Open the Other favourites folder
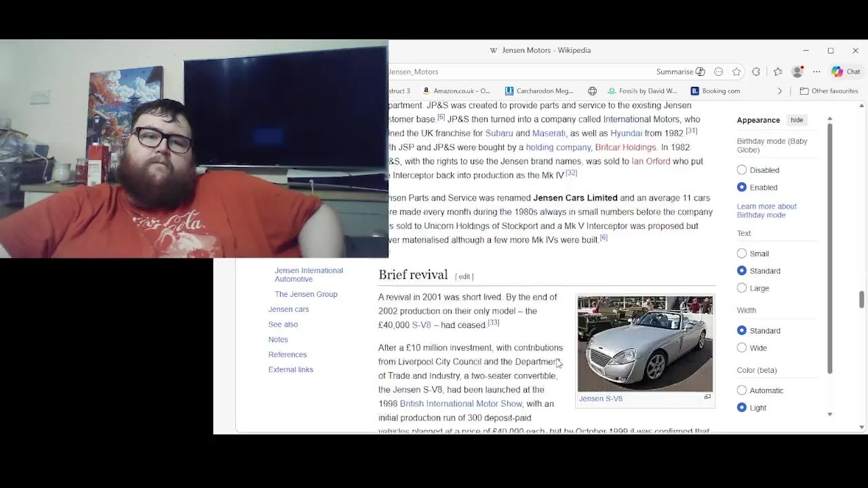This screenshot has height=488, width=868. (829, 91)
